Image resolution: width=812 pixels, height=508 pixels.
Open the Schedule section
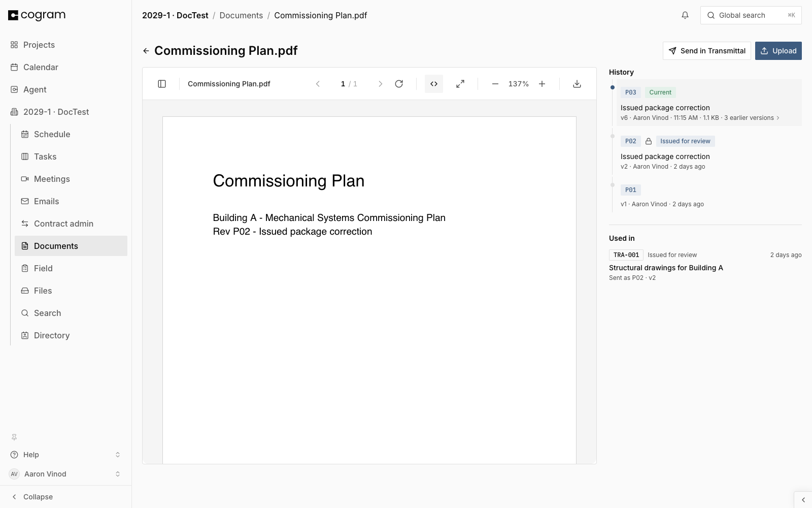pos(71,134)
